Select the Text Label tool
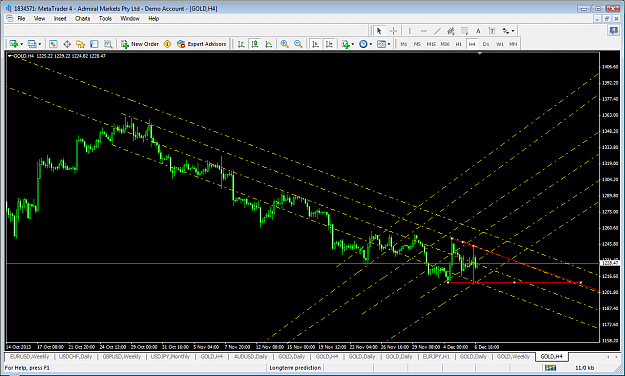 tap(492, 31)
